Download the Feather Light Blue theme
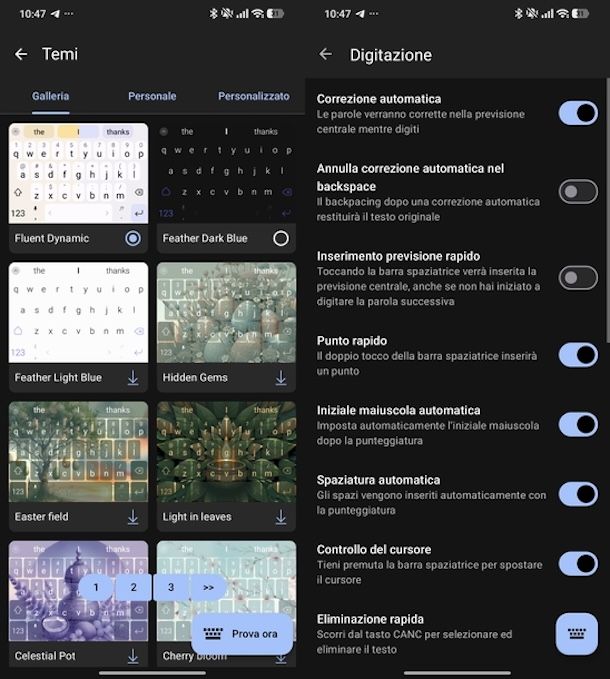Image resolution: width=610 pixels, height=679 pixels. point(133,378)
